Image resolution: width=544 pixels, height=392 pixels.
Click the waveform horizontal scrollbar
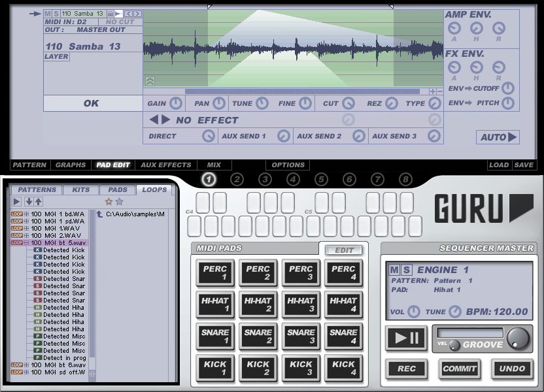pos(302,91)
